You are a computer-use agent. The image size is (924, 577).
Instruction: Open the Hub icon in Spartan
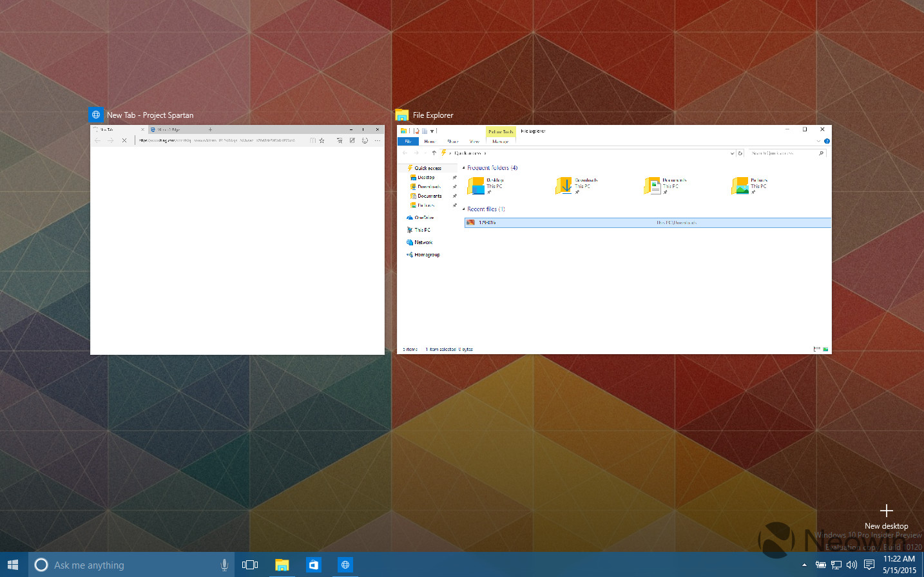(340, 140)
